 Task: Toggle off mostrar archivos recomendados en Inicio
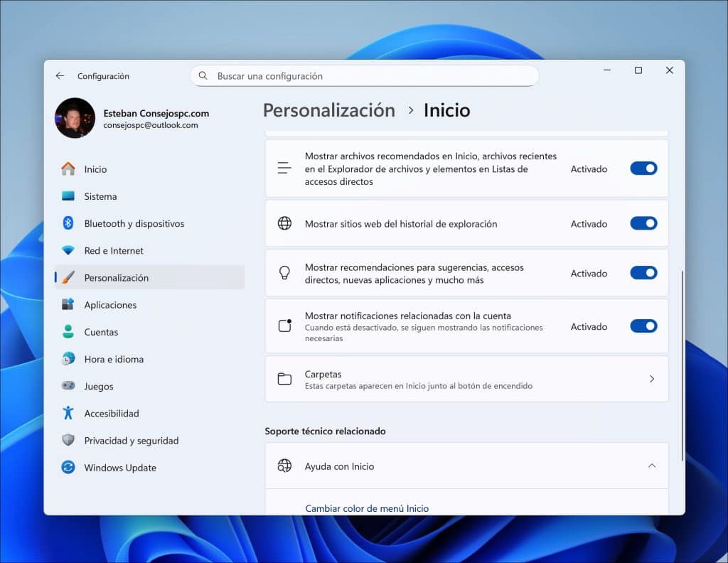coord(643,168)
